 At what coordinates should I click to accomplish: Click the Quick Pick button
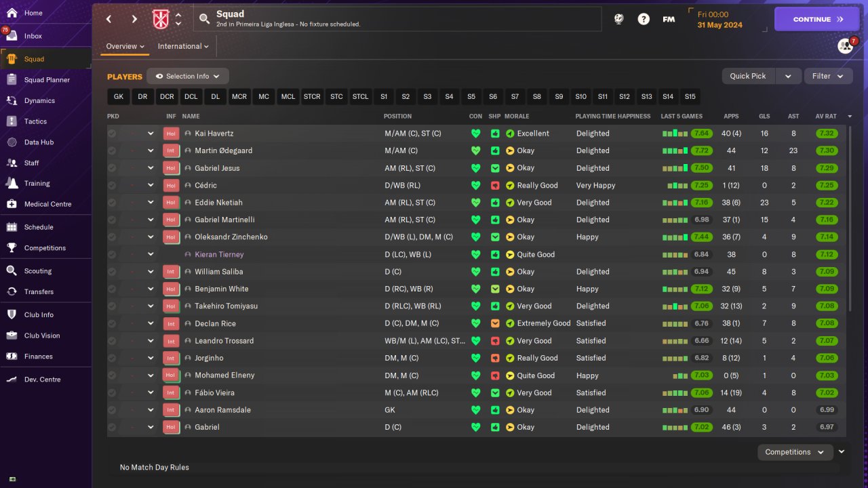(x=748, y=77)
